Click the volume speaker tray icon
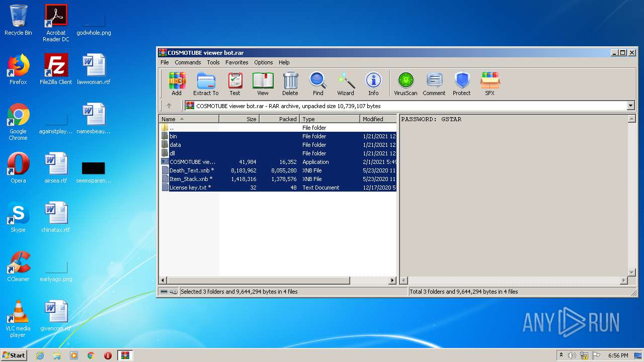This screenshot has width=644, height=362. point(572,355)
